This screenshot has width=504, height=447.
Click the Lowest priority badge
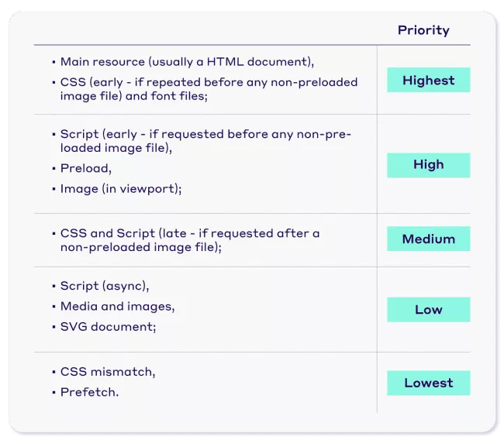point(428,383)
